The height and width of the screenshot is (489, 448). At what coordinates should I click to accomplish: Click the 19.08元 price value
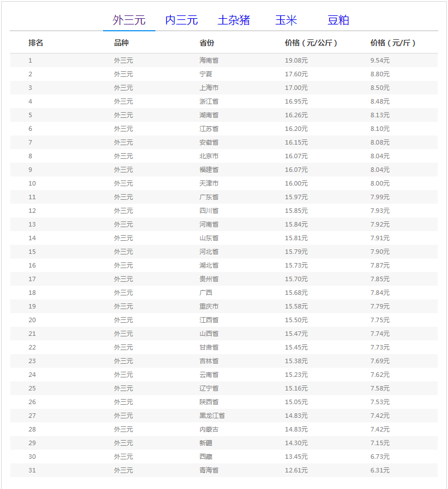coord(296,60)
